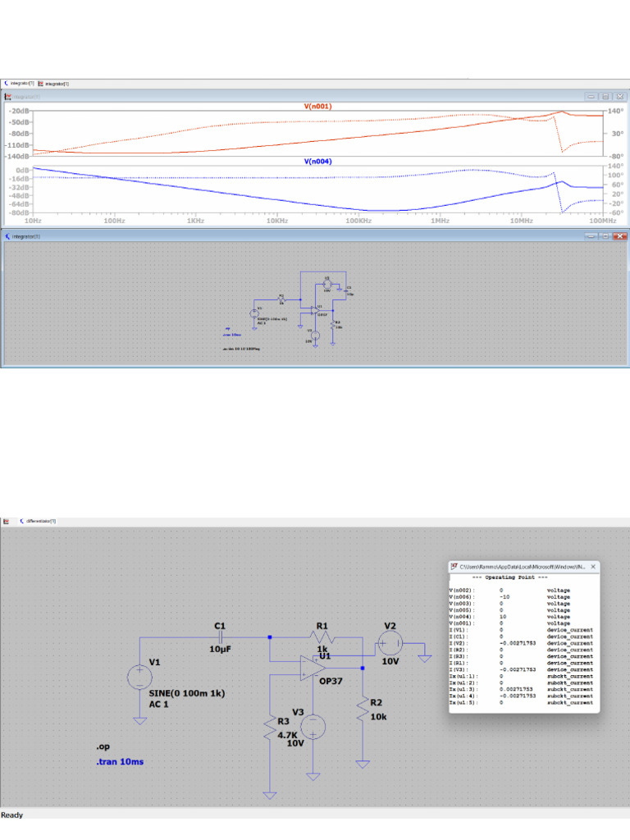Select the .tran 10ms directive

coord(120,761)
